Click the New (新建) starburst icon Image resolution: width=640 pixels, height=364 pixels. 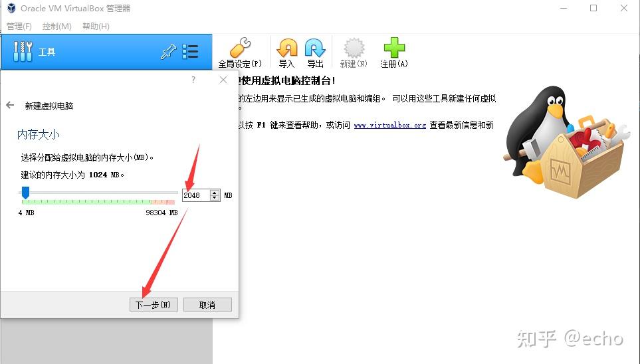(x=354, y=48)
